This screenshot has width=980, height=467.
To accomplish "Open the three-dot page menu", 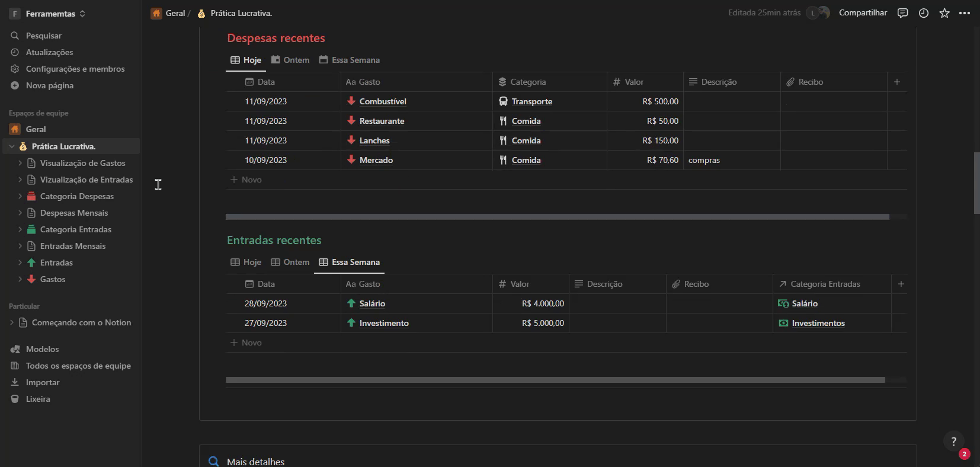I will (965, 13).
